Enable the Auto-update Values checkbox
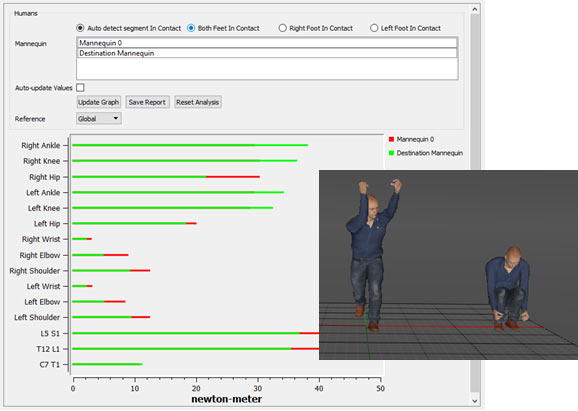This screenshot has width=578, height=411. (80, 88)
